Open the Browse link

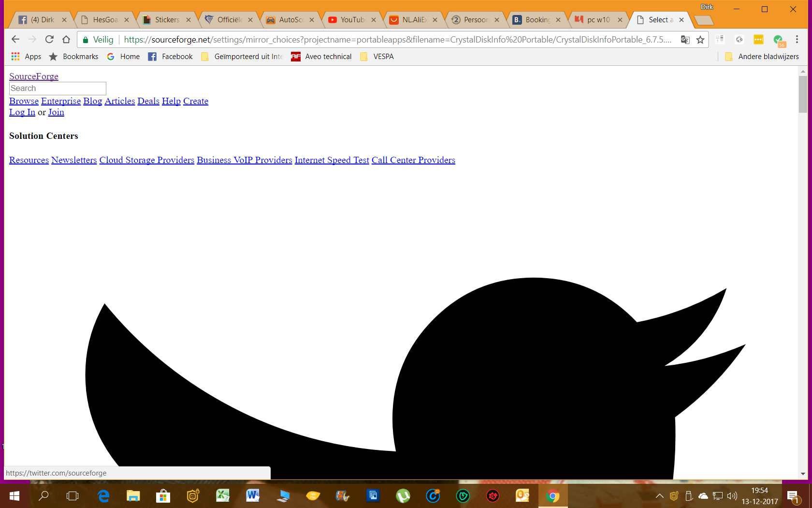point(24,101)
